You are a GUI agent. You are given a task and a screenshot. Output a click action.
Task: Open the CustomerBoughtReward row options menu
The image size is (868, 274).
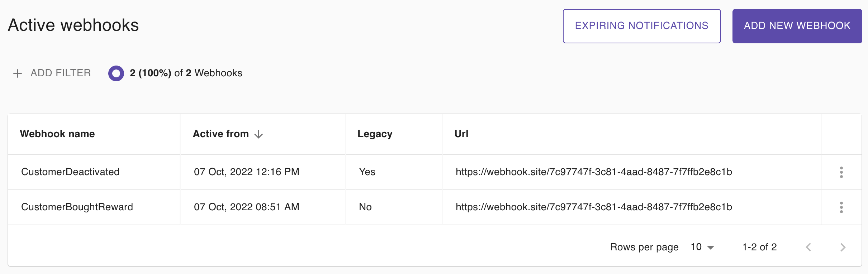click(841, 207)
